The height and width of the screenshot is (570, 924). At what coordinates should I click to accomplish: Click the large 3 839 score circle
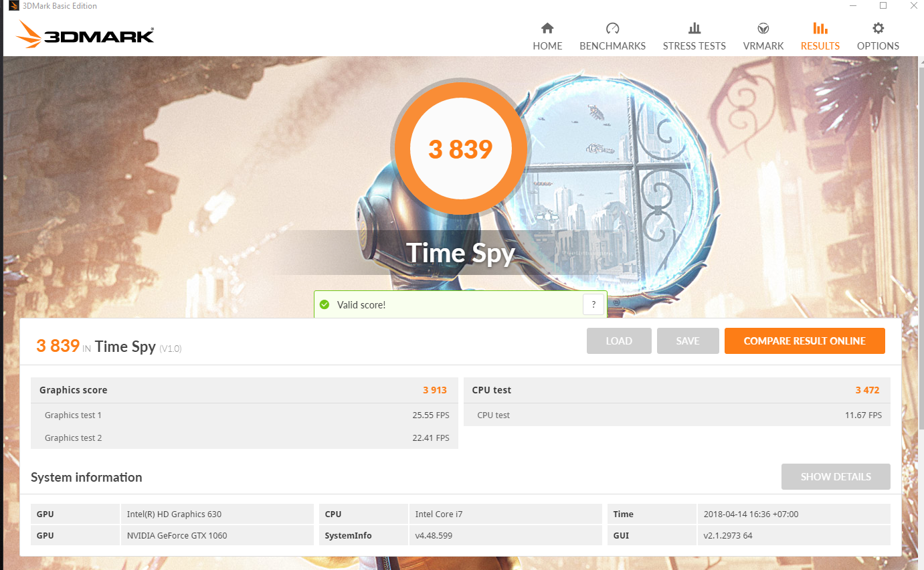pyautogui.click(x=461, y=149)
